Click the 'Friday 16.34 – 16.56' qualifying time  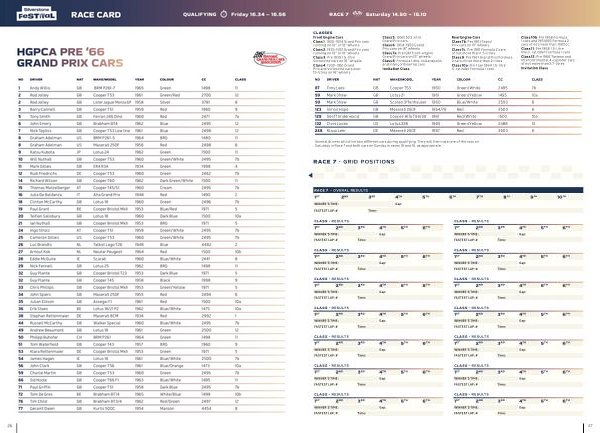click(x=258, y=14)
